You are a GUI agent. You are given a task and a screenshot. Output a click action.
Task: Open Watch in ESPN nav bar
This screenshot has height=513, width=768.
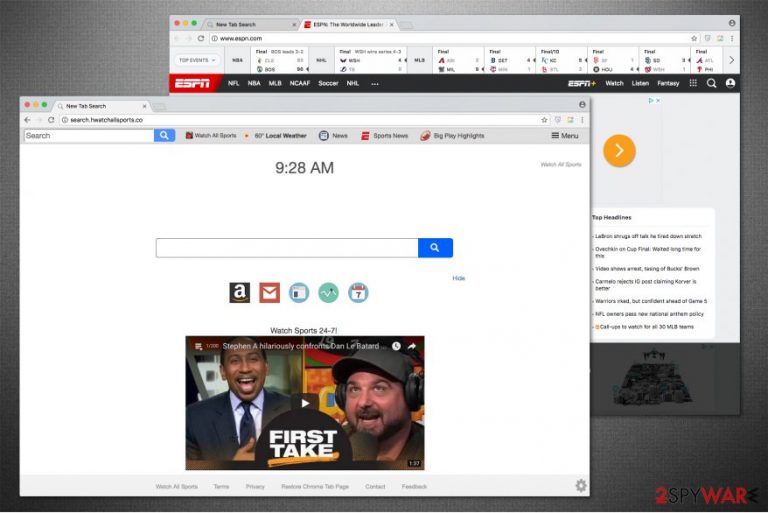[x=614, y=84]
